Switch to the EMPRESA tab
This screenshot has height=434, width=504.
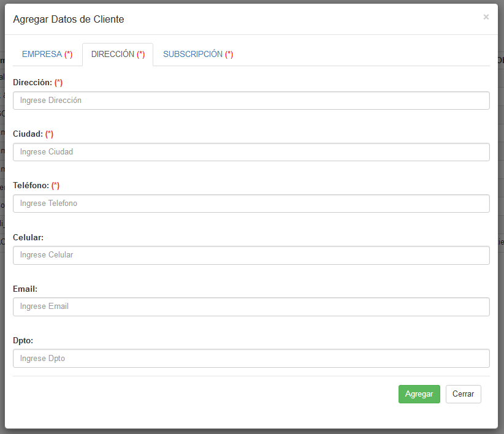tap(47, 55)
